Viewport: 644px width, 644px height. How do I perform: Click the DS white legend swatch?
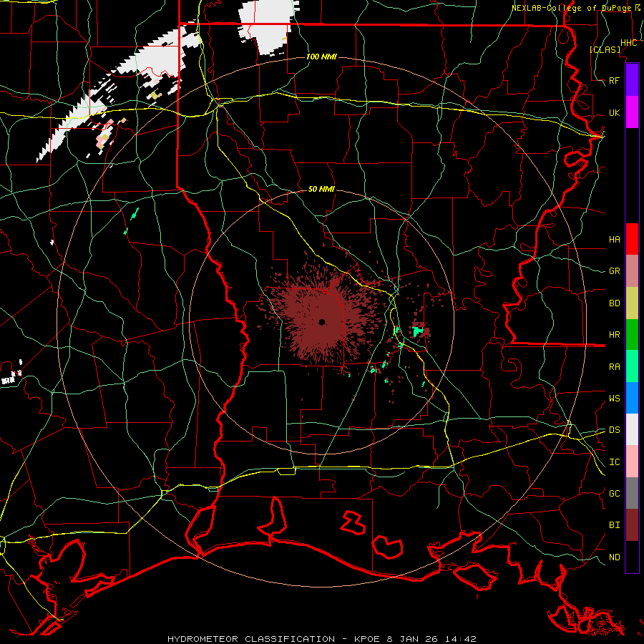coord(632,429)
